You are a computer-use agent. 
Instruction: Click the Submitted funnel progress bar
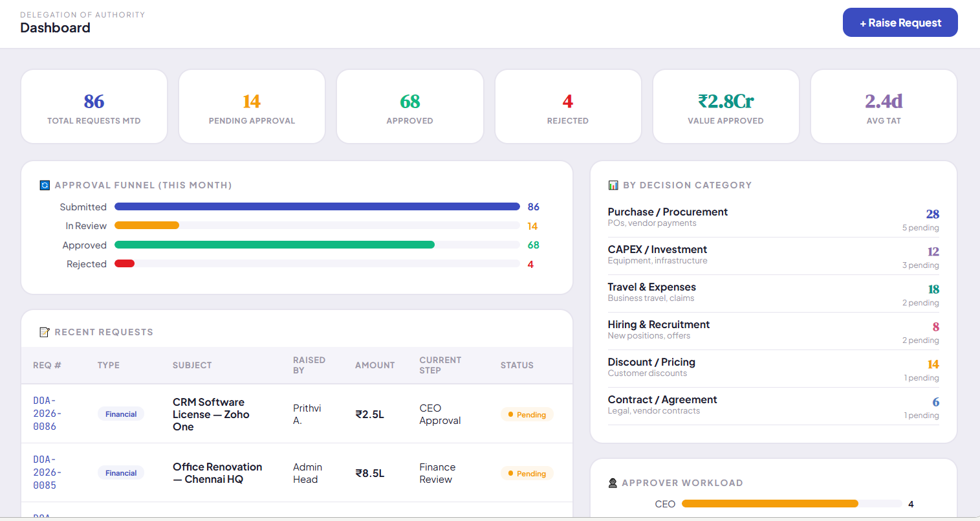click(317, 206)
